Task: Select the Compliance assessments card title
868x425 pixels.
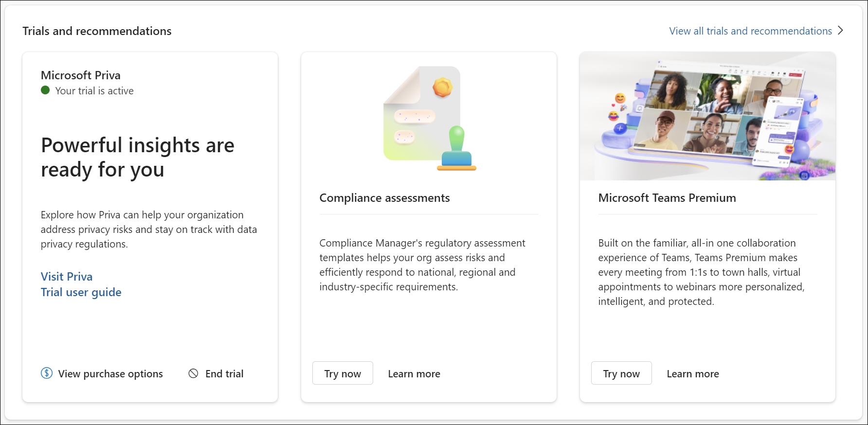Action: tap(384, 197)
